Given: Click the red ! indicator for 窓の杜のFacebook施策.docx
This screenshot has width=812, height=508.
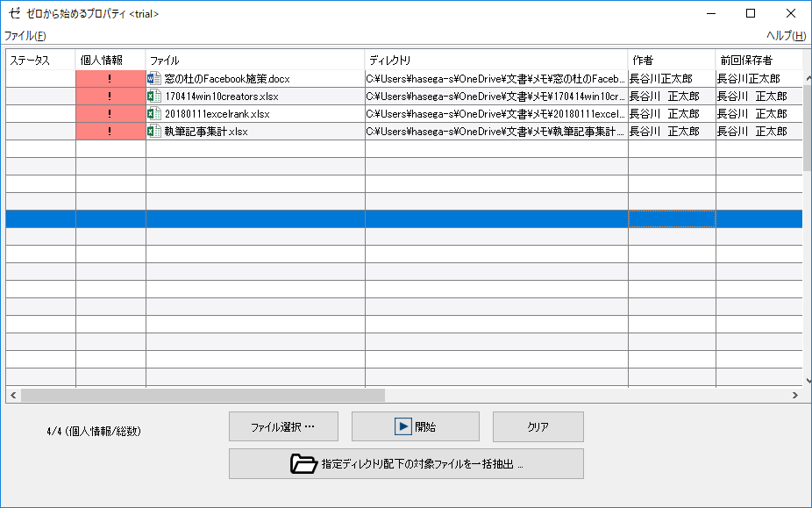Looking at the screenshot, I should [x=110, y=78].
